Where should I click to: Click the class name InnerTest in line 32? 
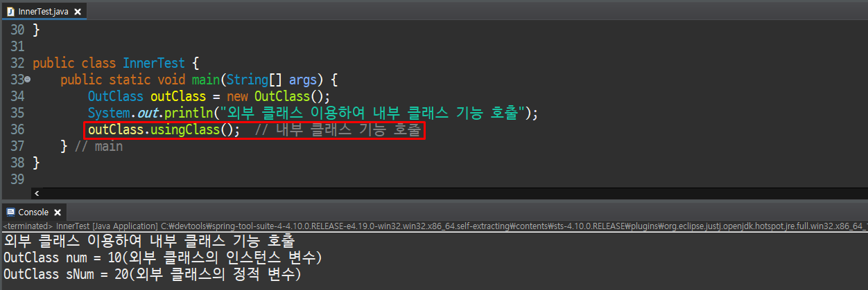pyautogui.click(x=154, y=63)
